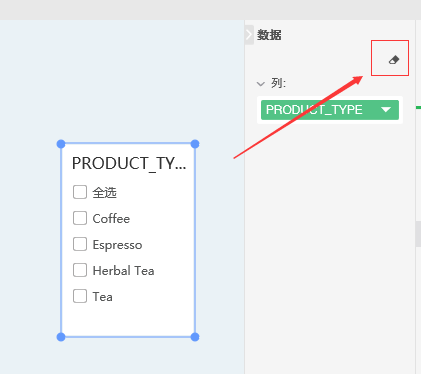Screen dimensions: 421x374
Task: Click the Espresso label text
Action: (117, 245)
